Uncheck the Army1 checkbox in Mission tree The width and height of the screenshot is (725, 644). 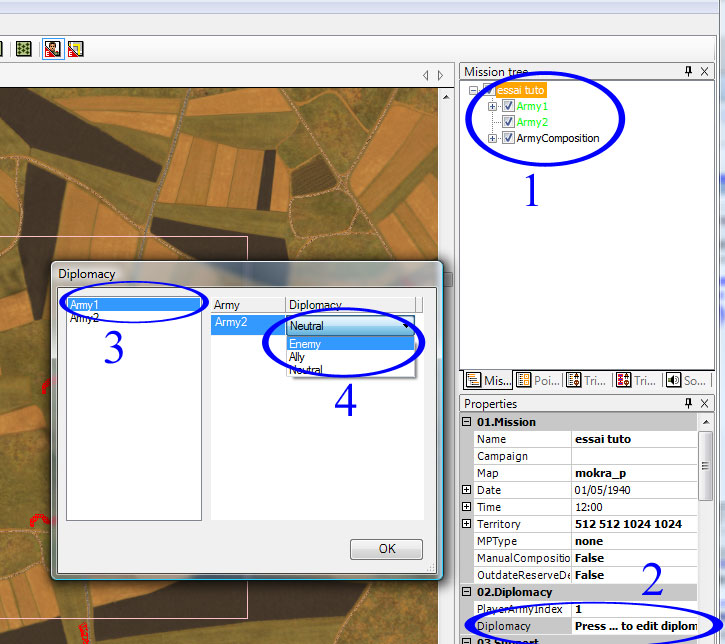point(509,106)
